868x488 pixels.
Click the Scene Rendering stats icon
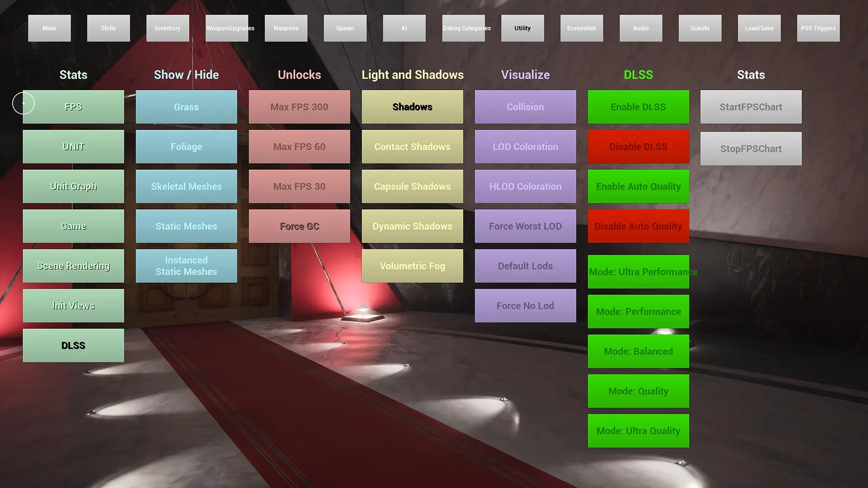pos(73,266)
